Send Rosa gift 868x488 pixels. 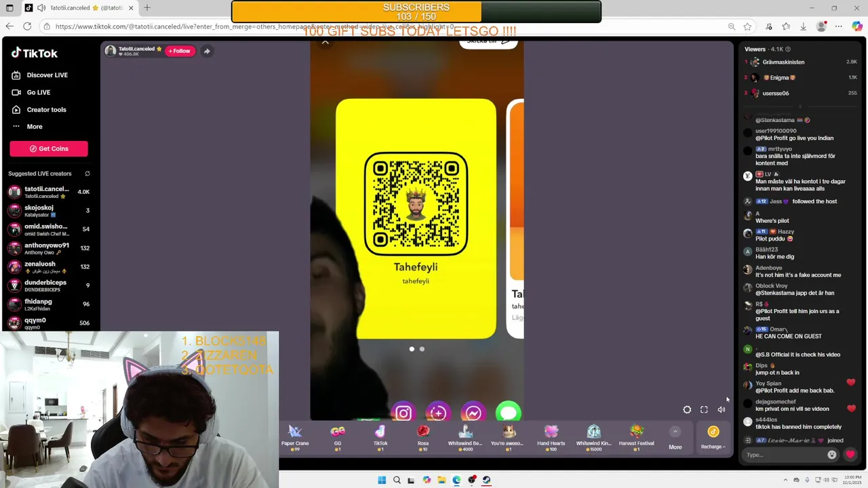pos(423,436)
